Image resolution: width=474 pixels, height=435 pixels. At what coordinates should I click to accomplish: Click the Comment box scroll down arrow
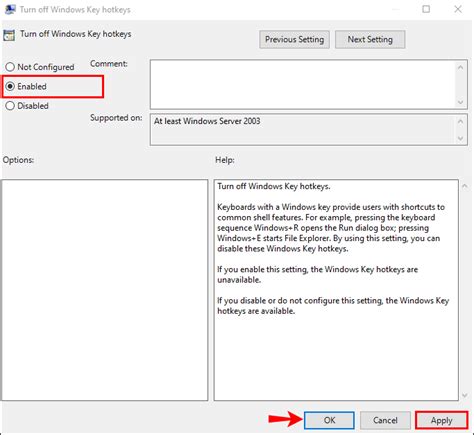pos(461,102)
